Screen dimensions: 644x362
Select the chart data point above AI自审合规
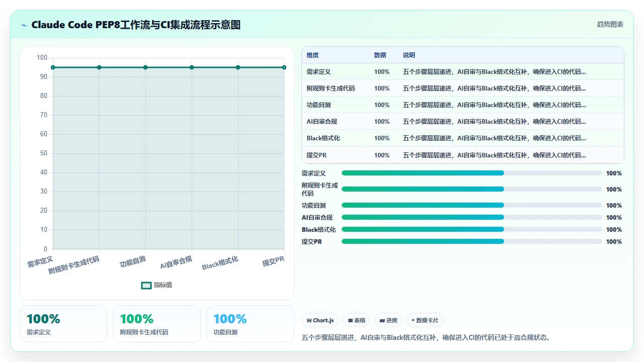coord(192,67)
